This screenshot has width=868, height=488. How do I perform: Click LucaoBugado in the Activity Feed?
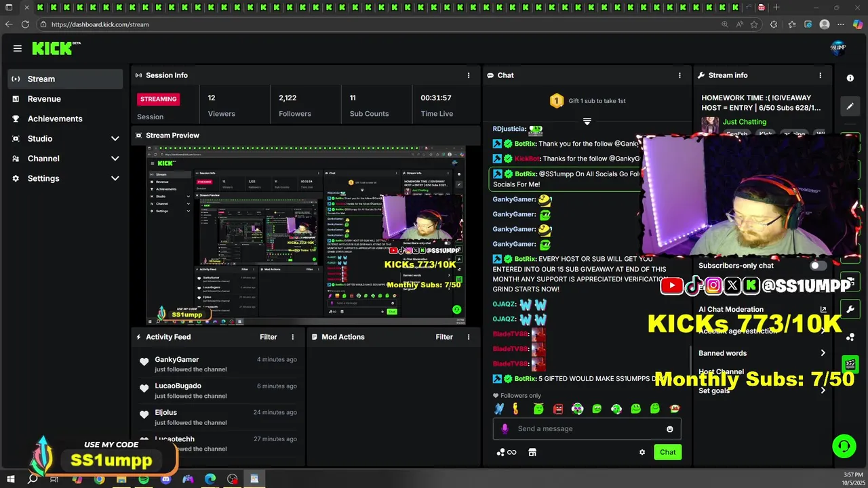(178, 386)
